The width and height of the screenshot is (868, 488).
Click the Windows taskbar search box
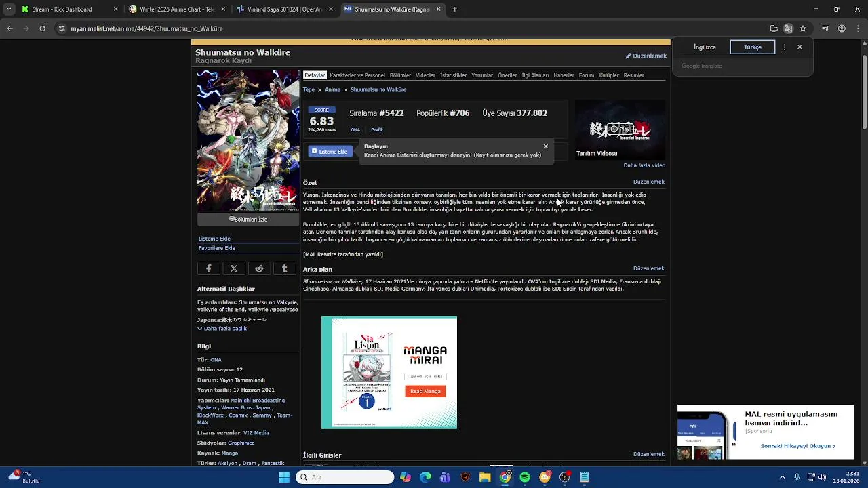345,477
